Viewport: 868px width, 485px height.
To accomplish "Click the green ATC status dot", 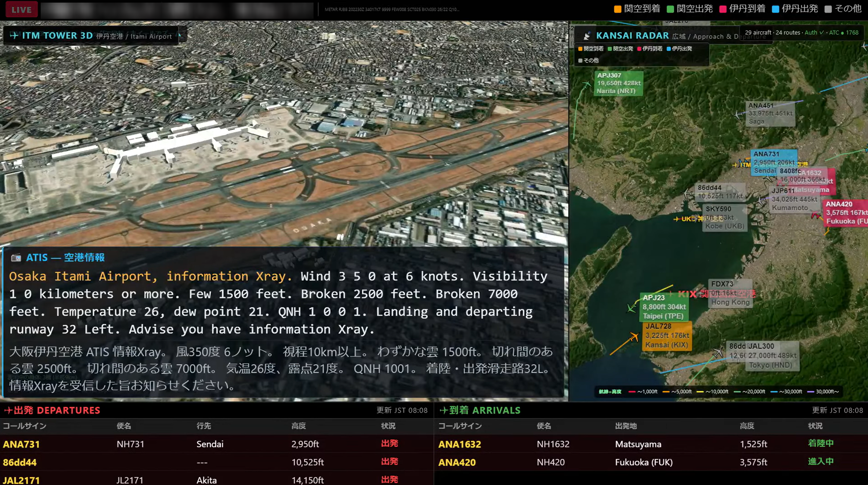I will [x=842, y=33].
